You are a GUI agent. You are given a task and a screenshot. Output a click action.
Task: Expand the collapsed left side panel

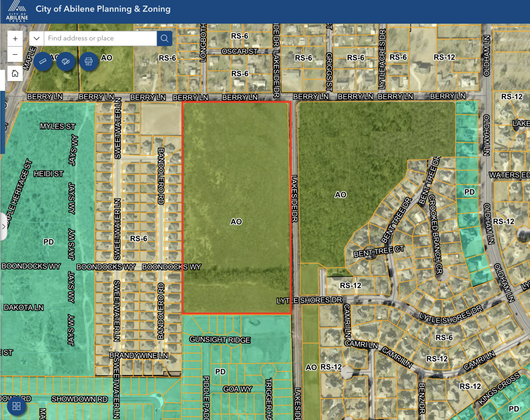click(x=3, y=226)
